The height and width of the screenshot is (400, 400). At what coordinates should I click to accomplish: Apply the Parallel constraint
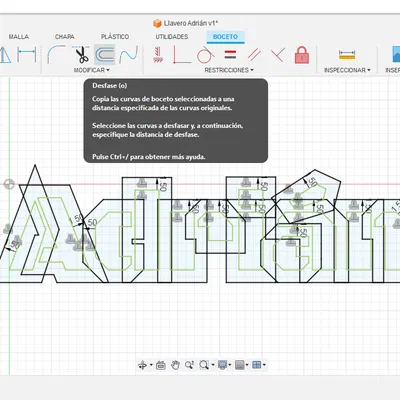[x=254, y=55]
